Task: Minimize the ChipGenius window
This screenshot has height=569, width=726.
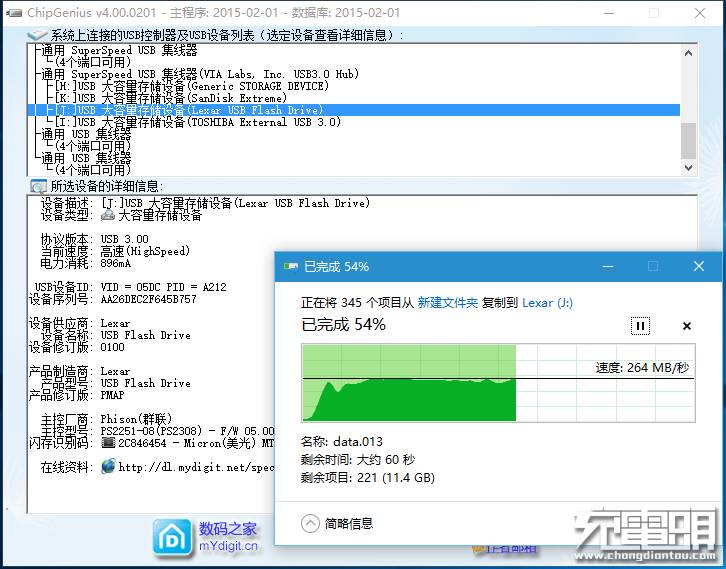Action: click(x=609, y=13)
